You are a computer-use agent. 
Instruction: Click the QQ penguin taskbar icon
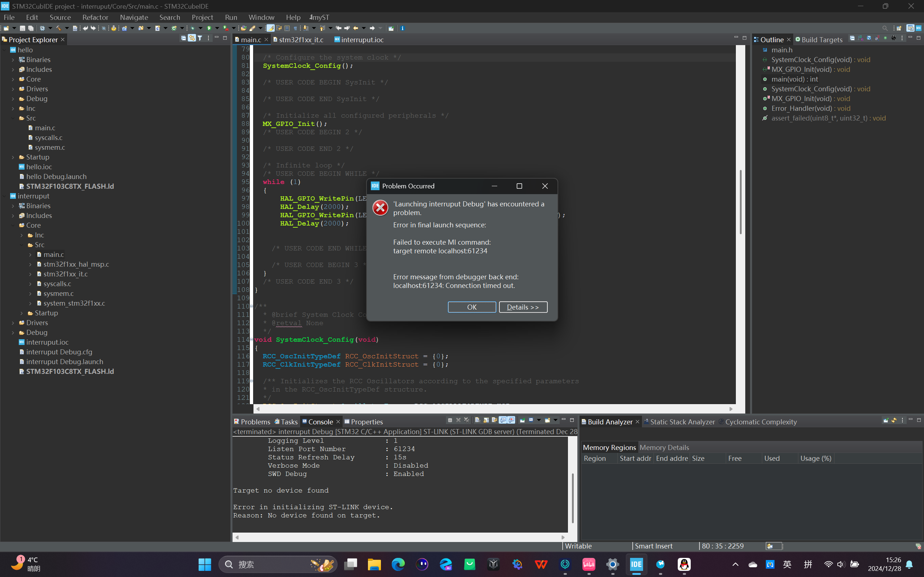click(684, 564)
